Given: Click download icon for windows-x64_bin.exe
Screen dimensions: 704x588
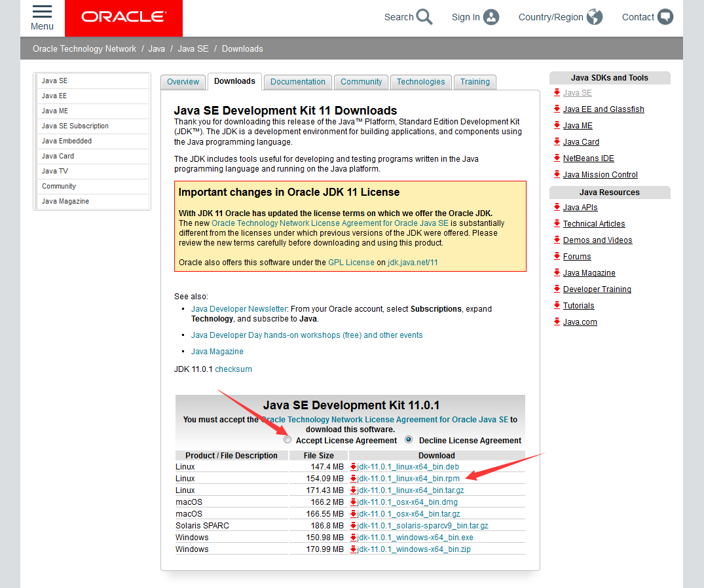Looking at the screenshot, I should tap(354, 538).
